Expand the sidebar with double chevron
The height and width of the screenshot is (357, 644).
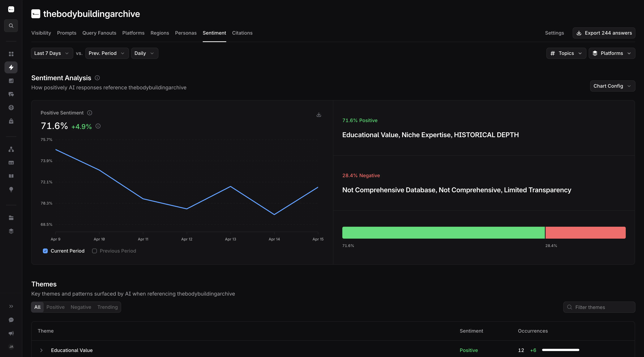click(x=11, y=306)
